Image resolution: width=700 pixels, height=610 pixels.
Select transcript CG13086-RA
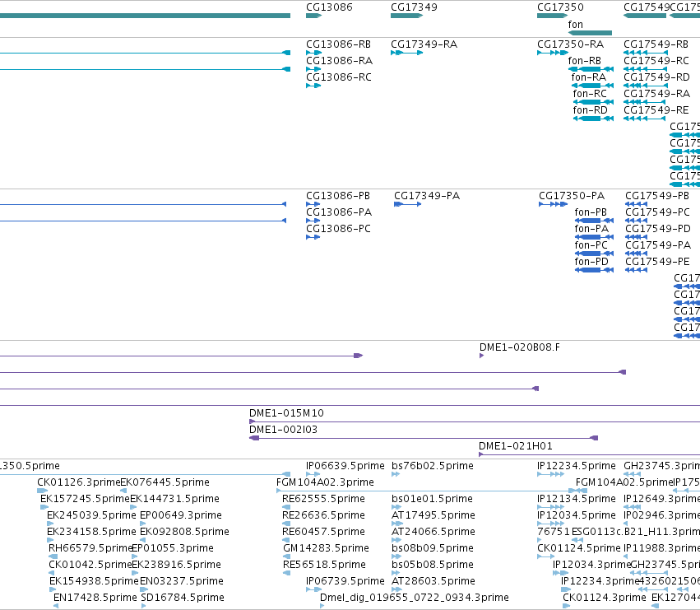click(x=339, y=61)
